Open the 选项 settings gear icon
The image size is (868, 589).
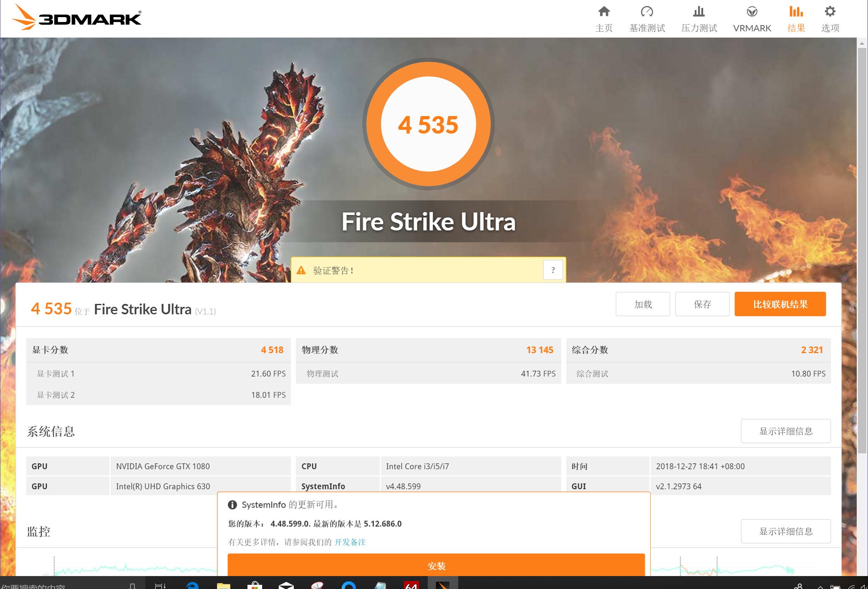pyautogui.click(x=830, y=12)
